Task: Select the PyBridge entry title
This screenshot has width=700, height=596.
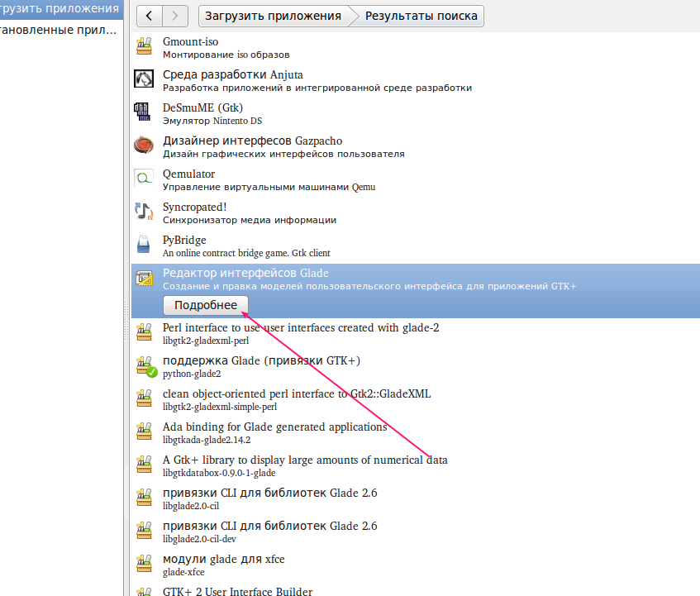Action: coord(184,240)
